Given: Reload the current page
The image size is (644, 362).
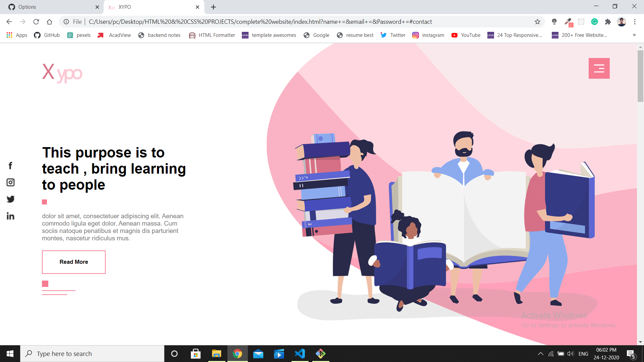Looking at the screenshot, I should (36, 22).
